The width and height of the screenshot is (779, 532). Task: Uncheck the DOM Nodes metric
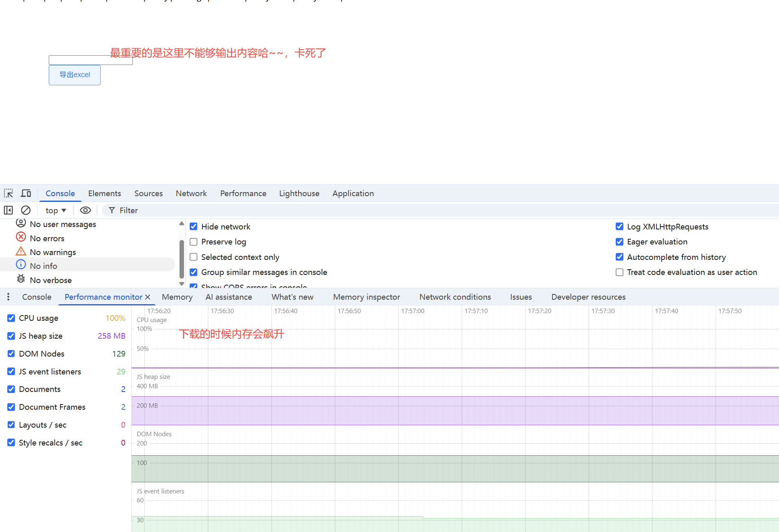[11, 354]
